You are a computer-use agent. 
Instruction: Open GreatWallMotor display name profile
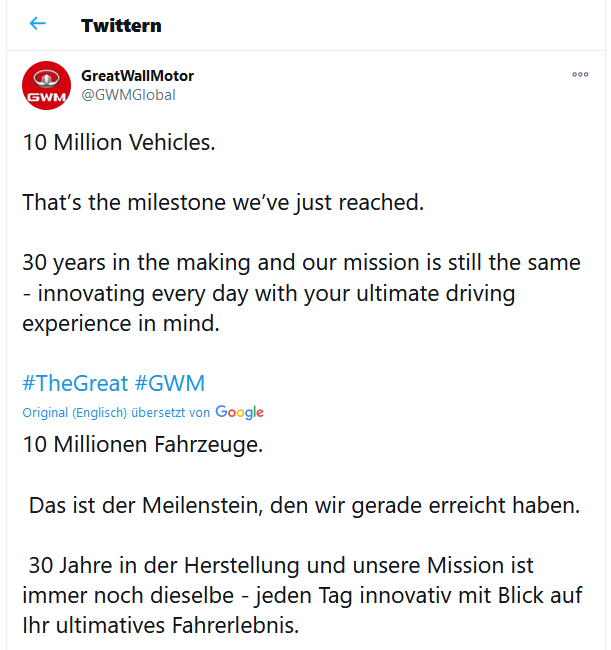(137, 76)
